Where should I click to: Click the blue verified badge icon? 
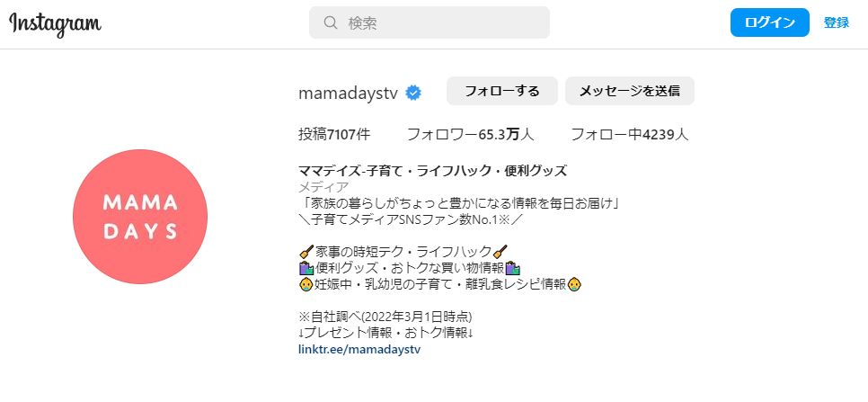tap(413, 93)
